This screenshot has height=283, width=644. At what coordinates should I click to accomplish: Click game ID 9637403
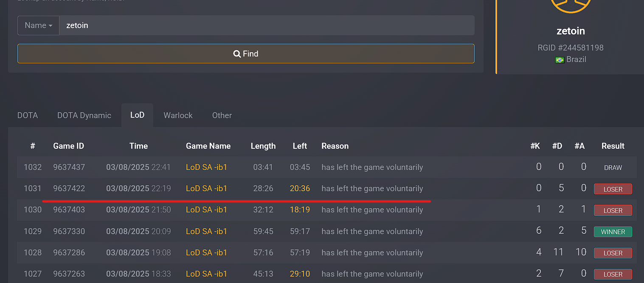(x=69, y=210)
